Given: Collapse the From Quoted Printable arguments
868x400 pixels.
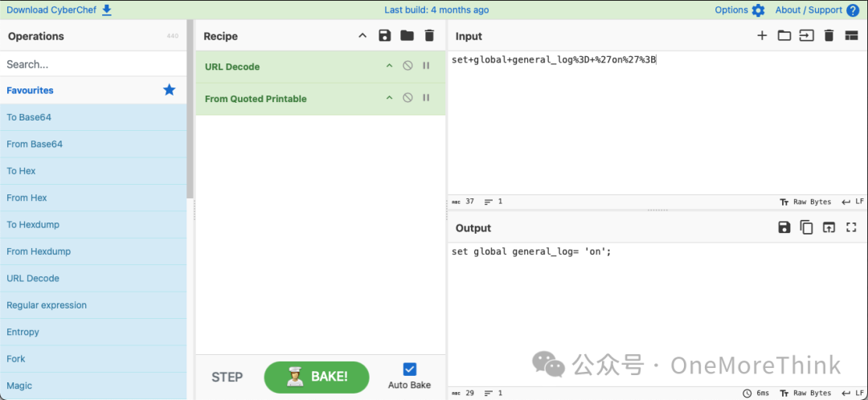Looking at the screenshot, I should tap(389, 98).
